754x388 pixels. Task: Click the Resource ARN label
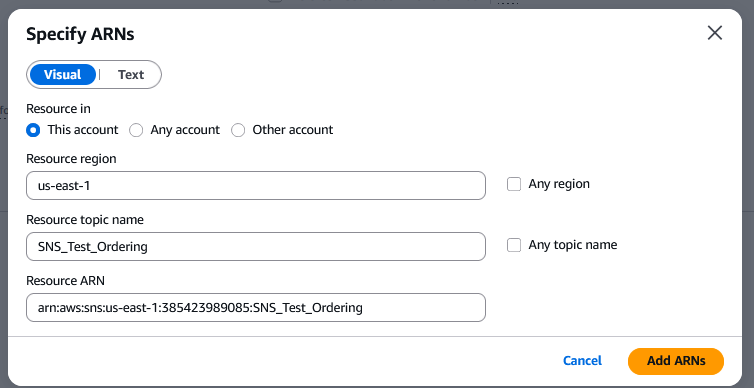pyautogui.click(x=65, y=281)
